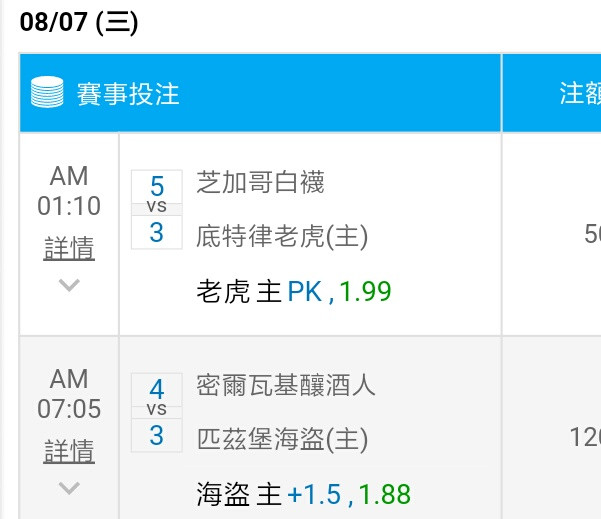Select team name 底特律老虎(主)
601x519 pixels.
coord(282,236)
